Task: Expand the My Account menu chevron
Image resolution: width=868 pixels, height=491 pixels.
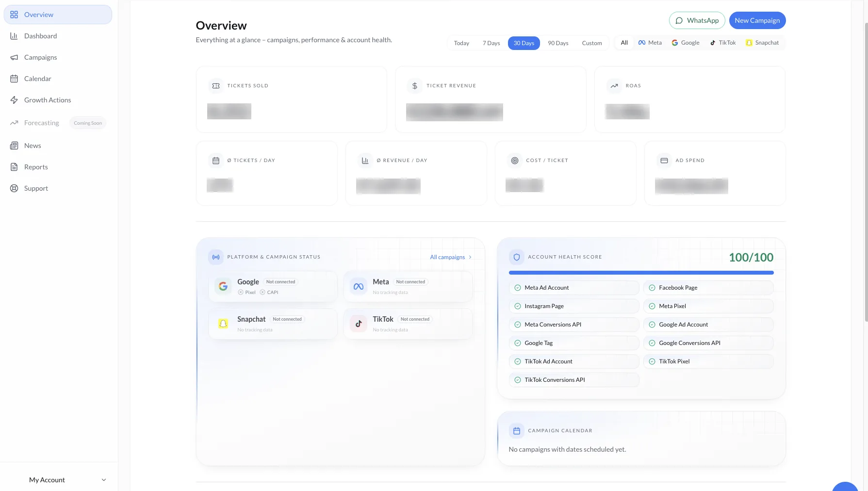Action: [x=104, y=480]
